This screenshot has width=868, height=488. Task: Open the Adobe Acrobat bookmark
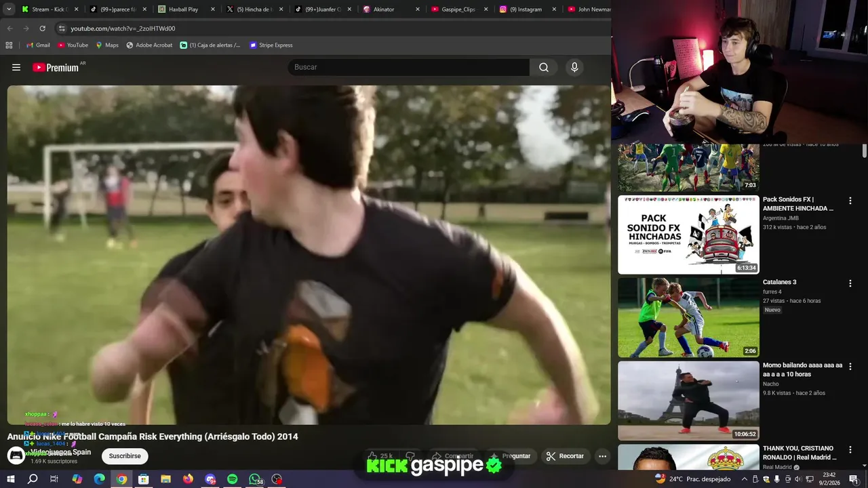click(149, 45)
